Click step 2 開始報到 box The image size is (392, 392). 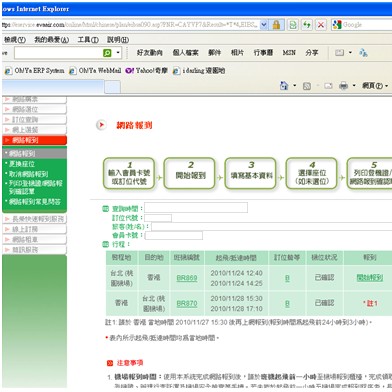coord(190,174)
